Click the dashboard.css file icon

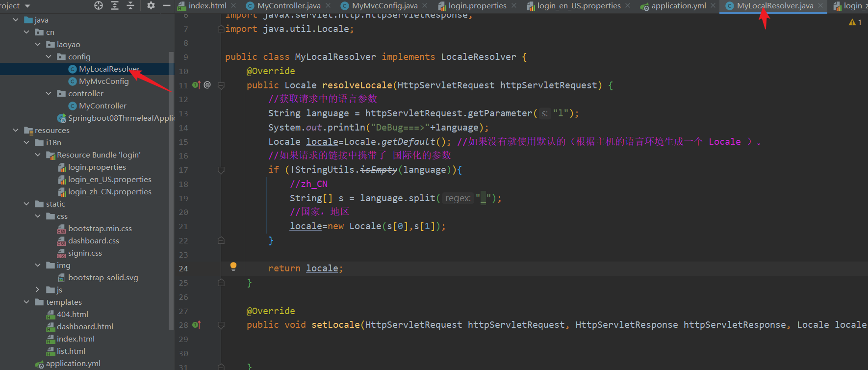62,241
